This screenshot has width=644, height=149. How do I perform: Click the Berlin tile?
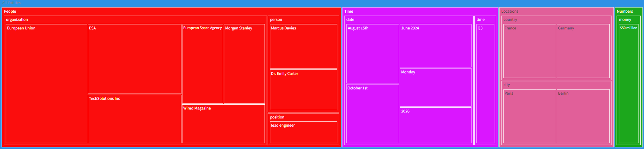click(583, 116)
